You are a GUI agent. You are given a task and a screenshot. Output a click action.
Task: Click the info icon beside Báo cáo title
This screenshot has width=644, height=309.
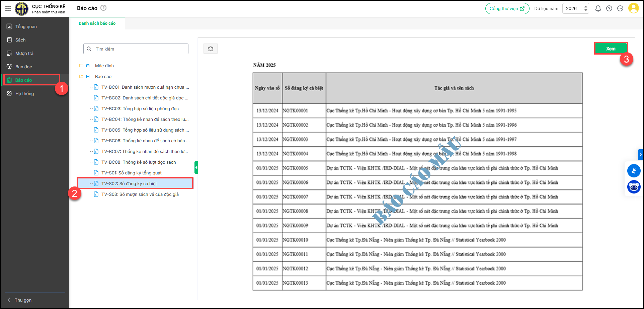tap(104, 8)
